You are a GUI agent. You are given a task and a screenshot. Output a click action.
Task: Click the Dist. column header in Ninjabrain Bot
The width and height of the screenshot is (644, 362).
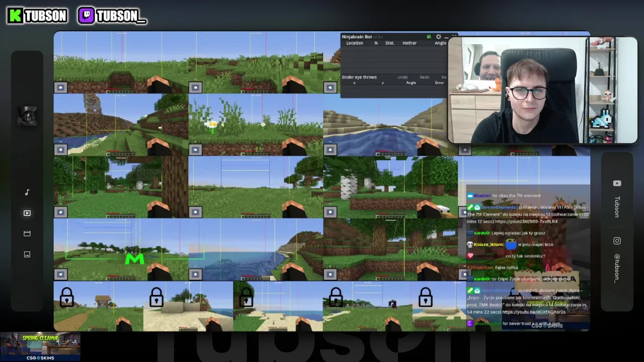tap(390, 43)
